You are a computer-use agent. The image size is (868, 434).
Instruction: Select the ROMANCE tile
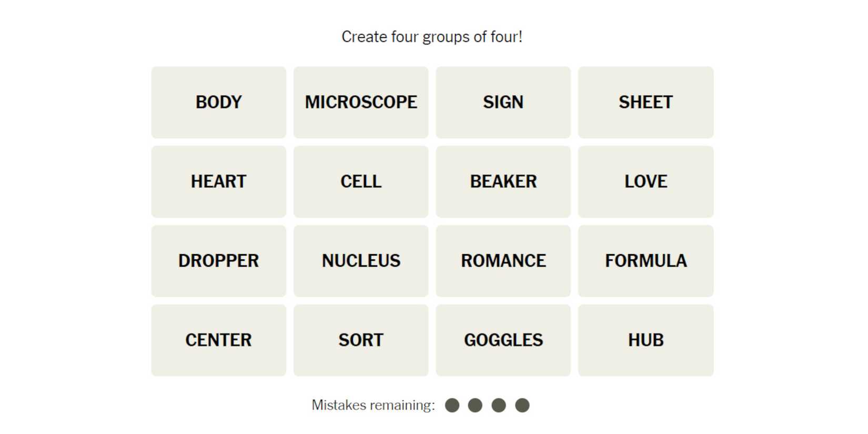(x=503, y=261)
